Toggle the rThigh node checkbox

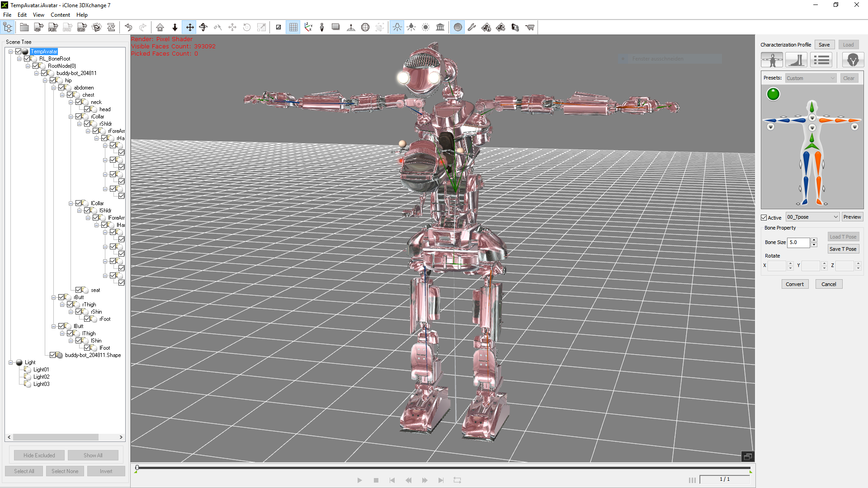[x=70, y=305]
